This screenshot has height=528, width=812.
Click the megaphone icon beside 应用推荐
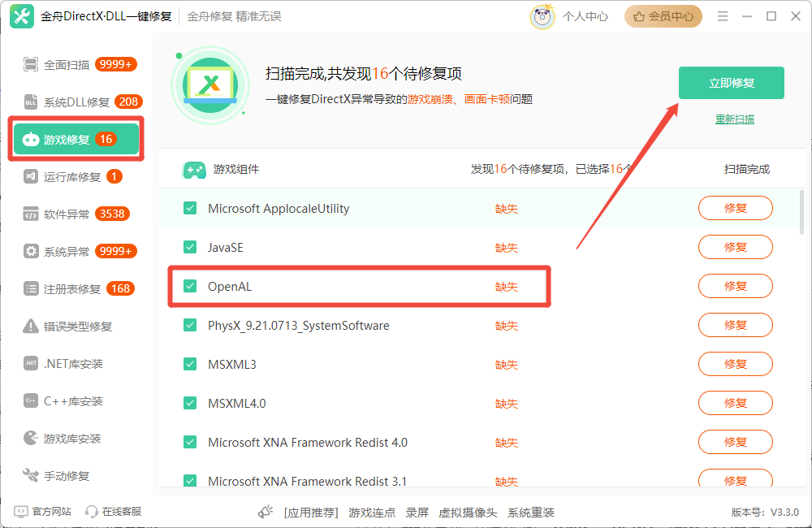tap(266, 512)
